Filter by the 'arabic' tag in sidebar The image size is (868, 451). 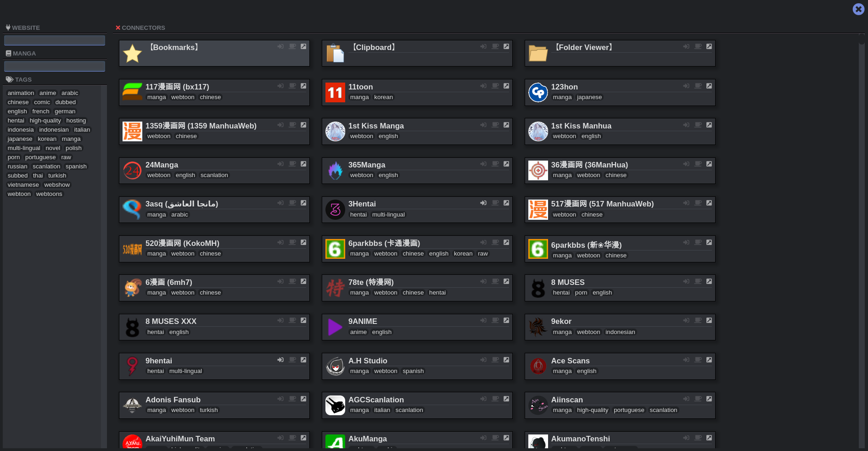(x=70, y=93)
